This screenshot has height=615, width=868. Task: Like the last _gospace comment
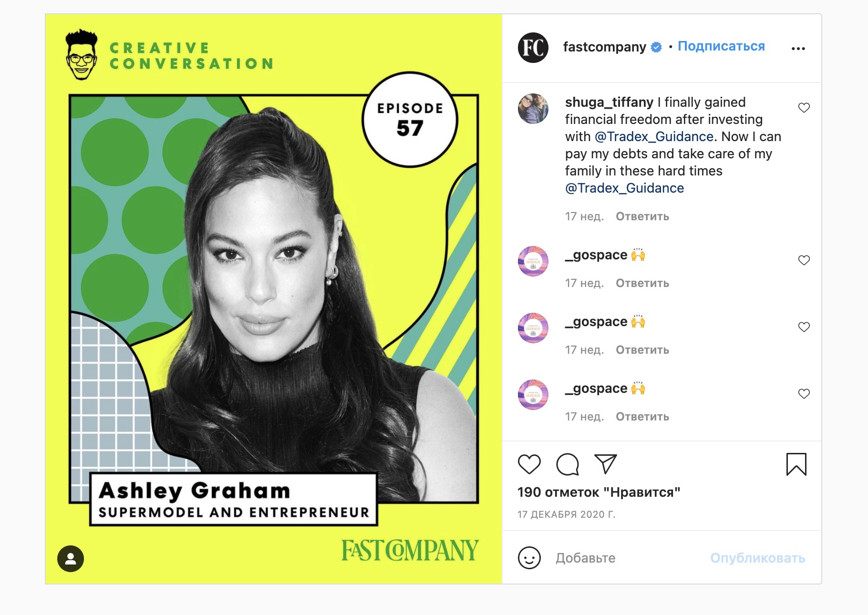(804, 394)
